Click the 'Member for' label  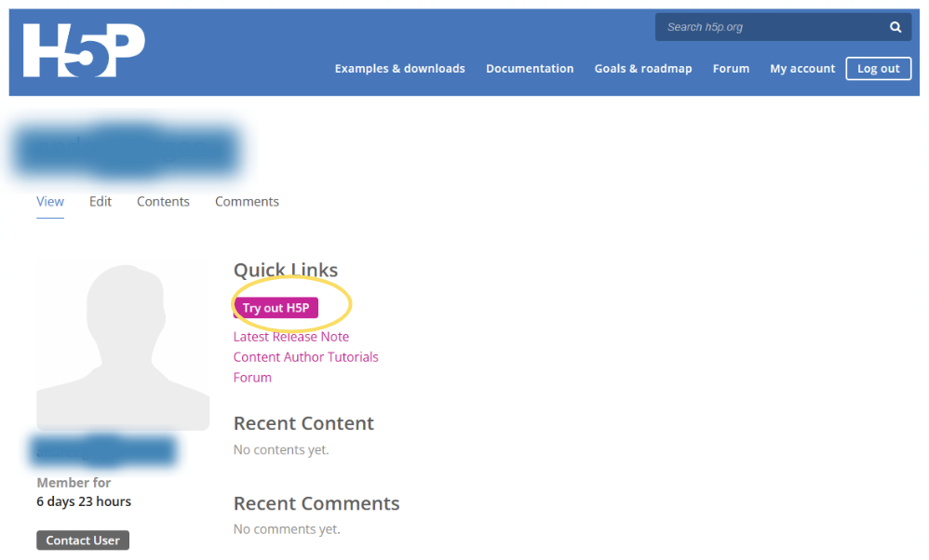pyautogui.click(x=74, y=483)
